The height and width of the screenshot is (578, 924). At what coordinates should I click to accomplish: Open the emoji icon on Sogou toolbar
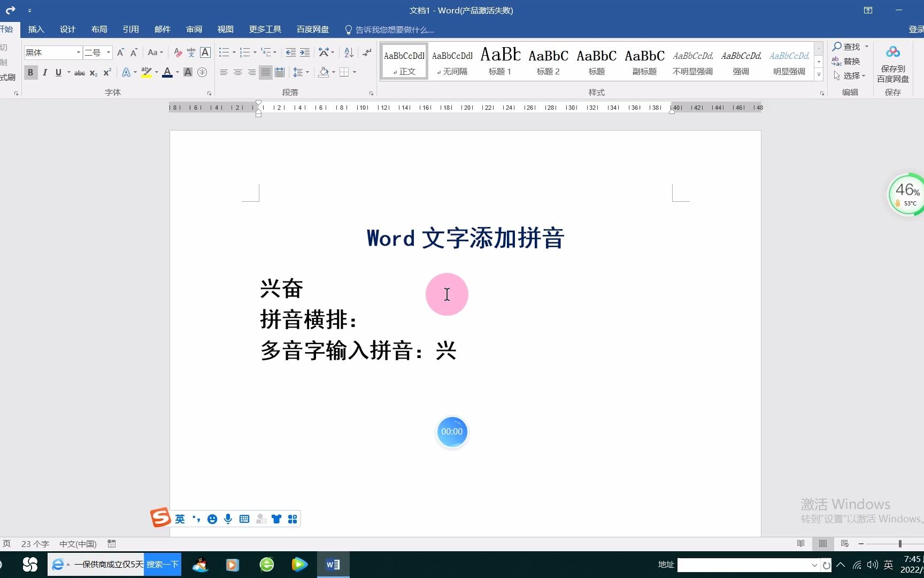pos(212,519)
